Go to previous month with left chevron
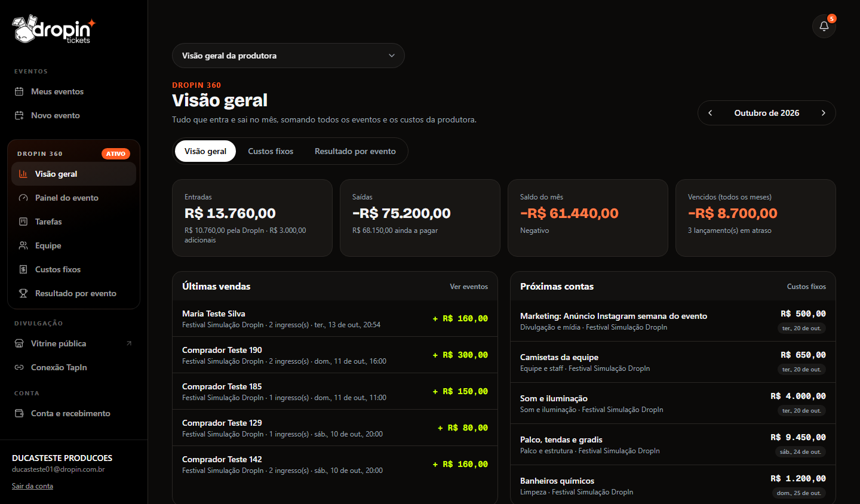The width and height of the screenshot is (860, 504). click(x=710, y=113)
